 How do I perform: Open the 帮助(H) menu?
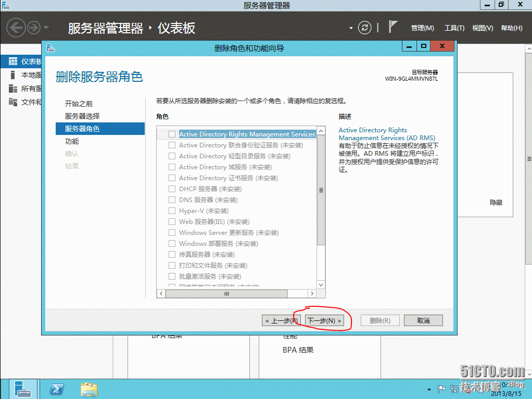512,28
